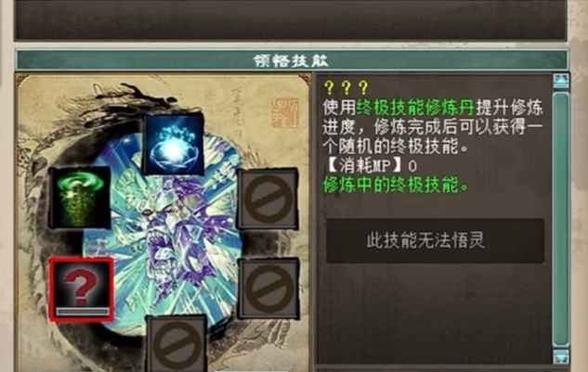Click the lower-right locked slot with prohibition symbol
588x372 pixels.
pyautogui.click(x=268, y=289)
